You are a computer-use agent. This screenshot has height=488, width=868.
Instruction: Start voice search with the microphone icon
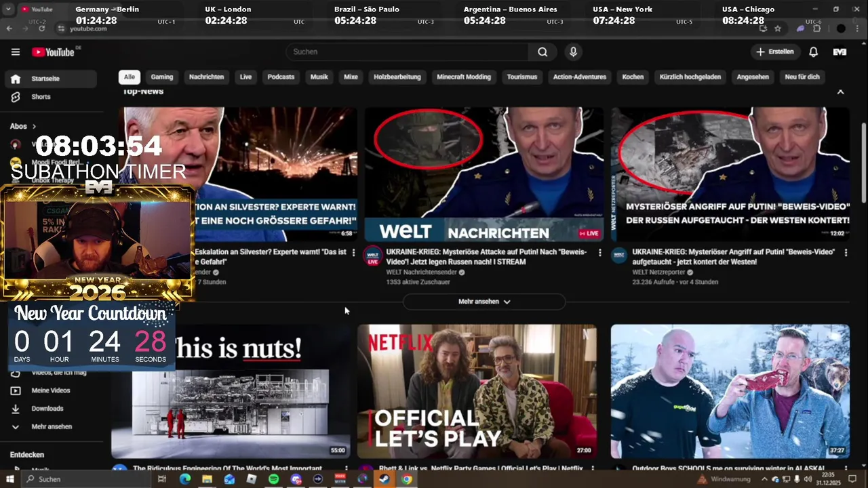click(x=574, y=52)
